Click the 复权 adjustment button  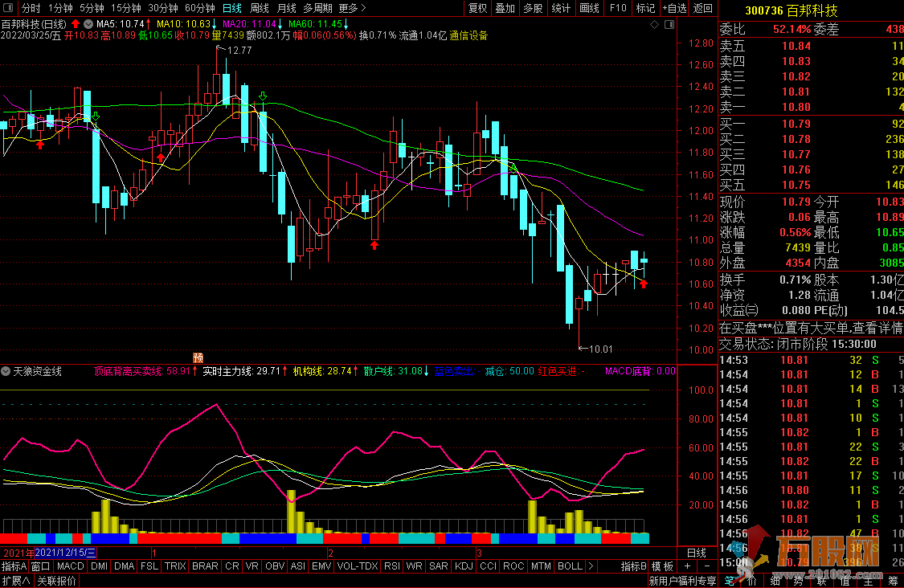coord(477,8)
